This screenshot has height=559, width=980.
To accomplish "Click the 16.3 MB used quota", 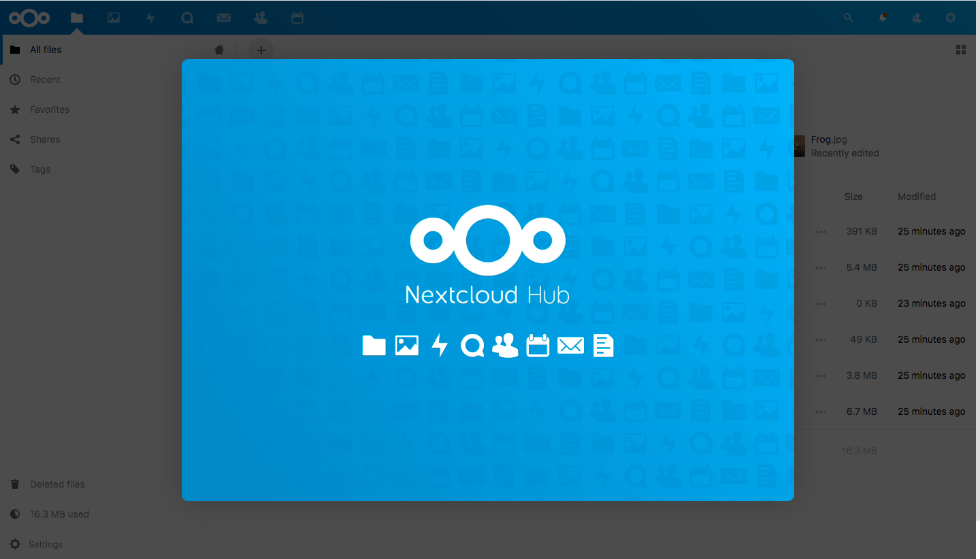I will pos(102,514).
